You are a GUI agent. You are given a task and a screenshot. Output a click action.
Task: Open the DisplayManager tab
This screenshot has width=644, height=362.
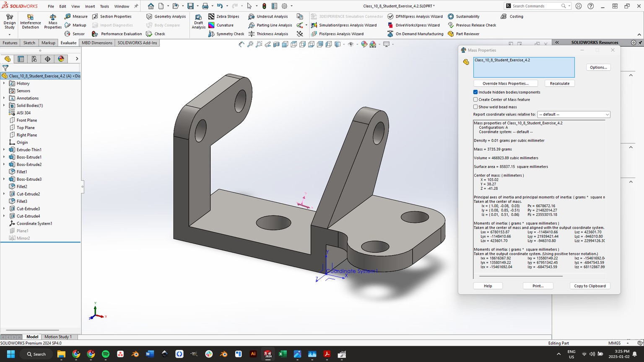pos(61,59)
